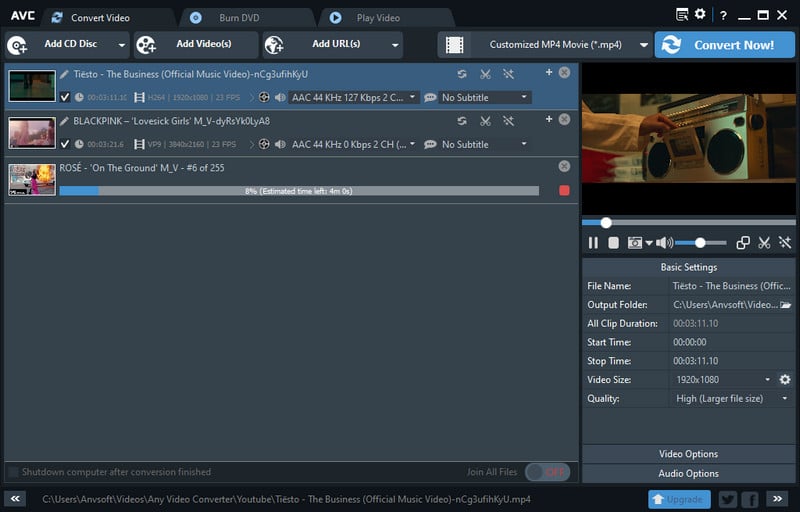800x512 pixels.
Task: Open the Tiësto audio track dropdown
Action: point(354,97)
